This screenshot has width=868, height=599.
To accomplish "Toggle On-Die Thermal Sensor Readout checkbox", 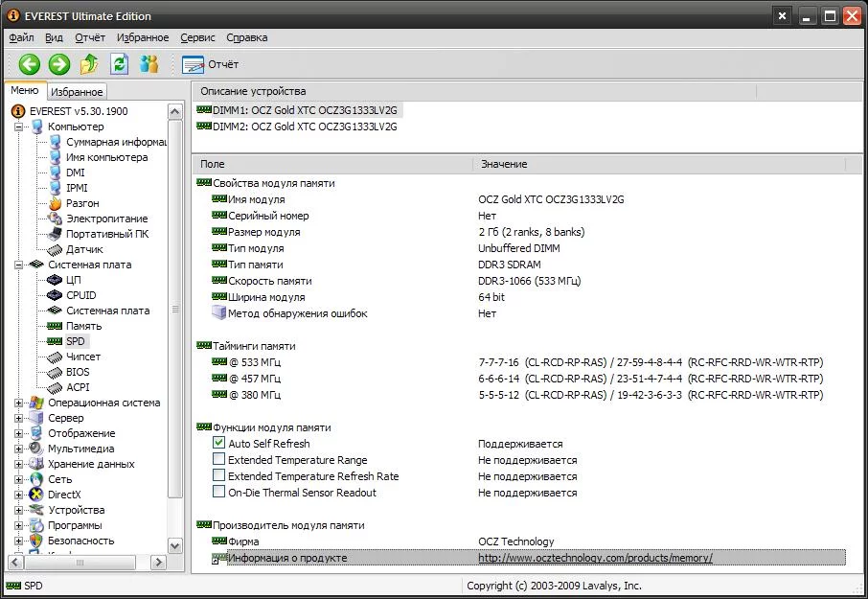I will (219, 493).
